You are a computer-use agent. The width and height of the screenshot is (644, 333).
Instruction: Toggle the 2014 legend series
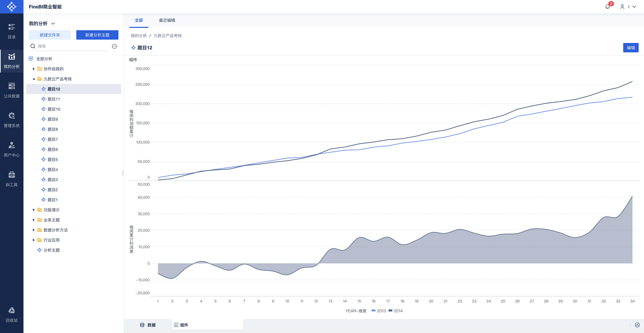[x=396, y=311]
